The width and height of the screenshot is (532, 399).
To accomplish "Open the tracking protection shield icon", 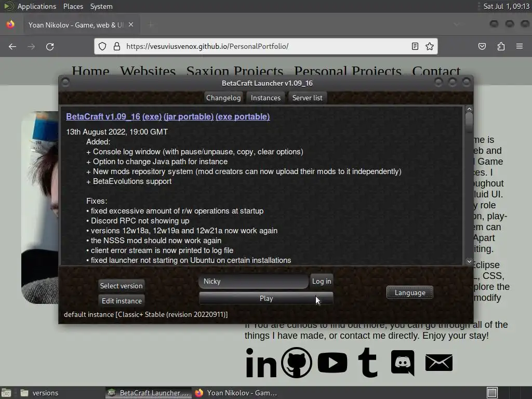I will point(102,46).
